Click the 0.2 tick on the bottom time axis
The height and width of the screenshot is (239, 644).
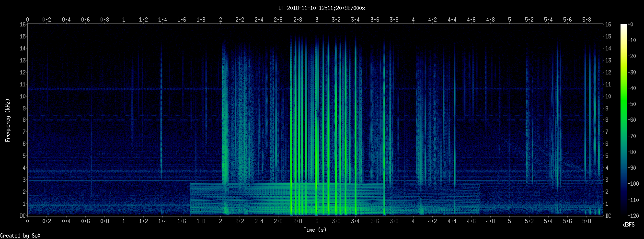click(47, 222)
